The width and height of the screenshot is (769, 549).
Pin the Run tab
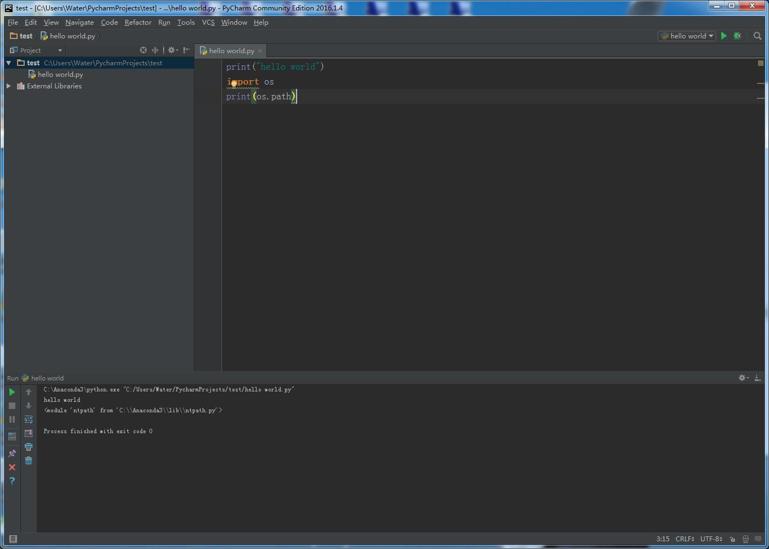click(12, 453)
